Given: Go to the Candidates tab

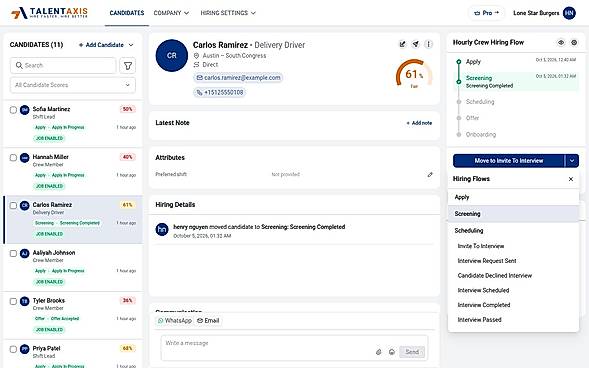Looking at the screenshot, I should (127, 13).
